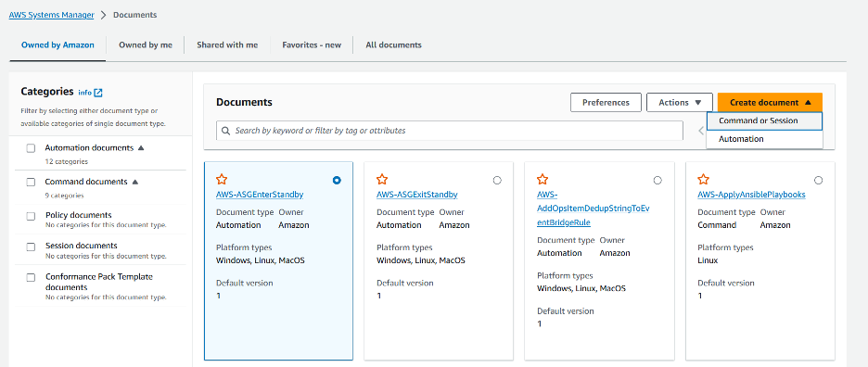Select the AWS-ApplyAnsiblePlaybooks radio button

pyautogui.click(x=819, y=181)
